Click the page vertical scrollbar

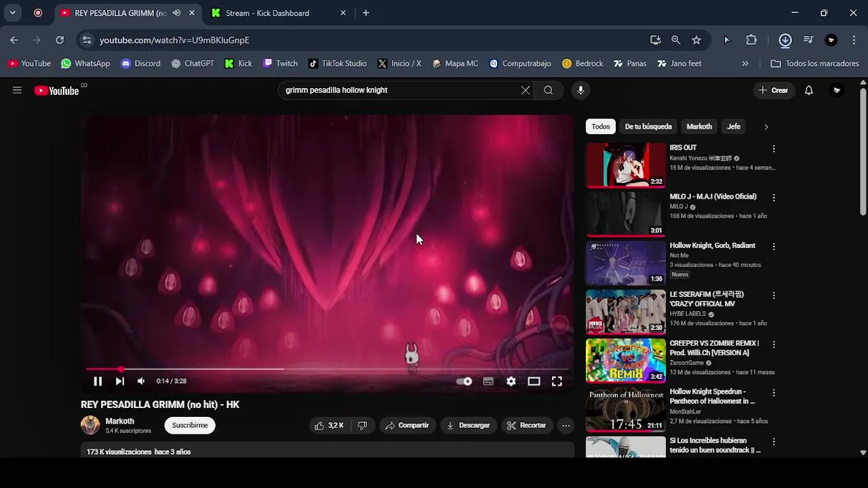[863, 152]
